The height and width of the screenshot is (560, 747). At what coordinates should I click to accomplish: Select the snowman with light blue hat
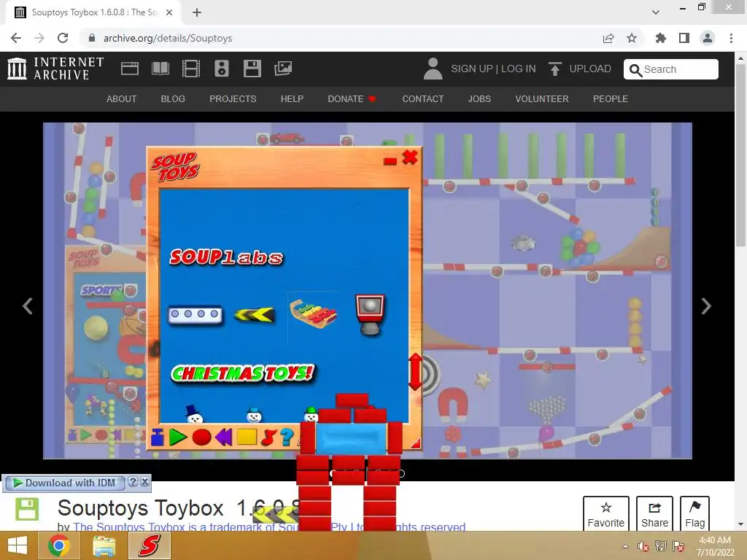click(x=254, y=415)
